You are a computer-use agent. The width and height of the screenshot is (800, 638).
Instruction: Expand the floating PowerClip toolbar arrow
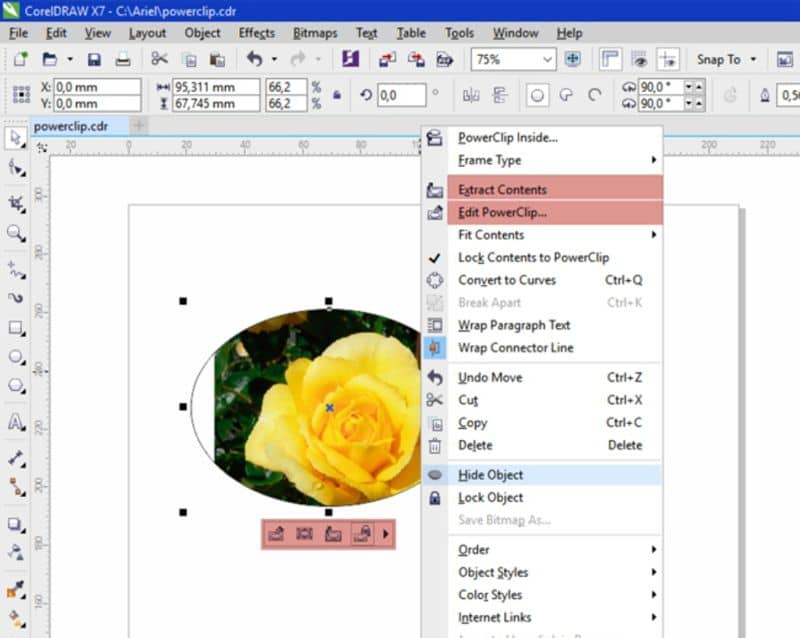point(386,534)
